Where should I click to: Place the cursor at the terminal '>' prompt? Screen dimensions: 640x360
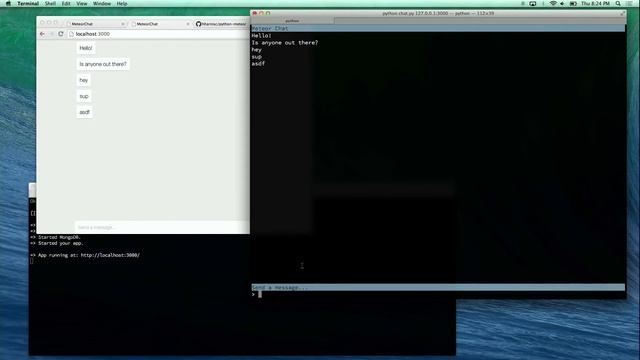tap(260, 294)
